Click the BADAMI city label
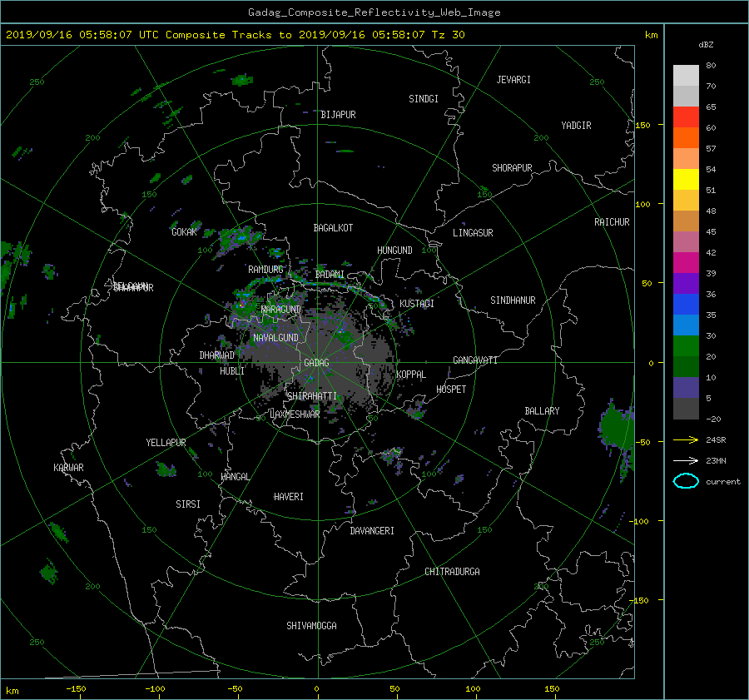Screen dimensions: 749x700 [330, 275]
